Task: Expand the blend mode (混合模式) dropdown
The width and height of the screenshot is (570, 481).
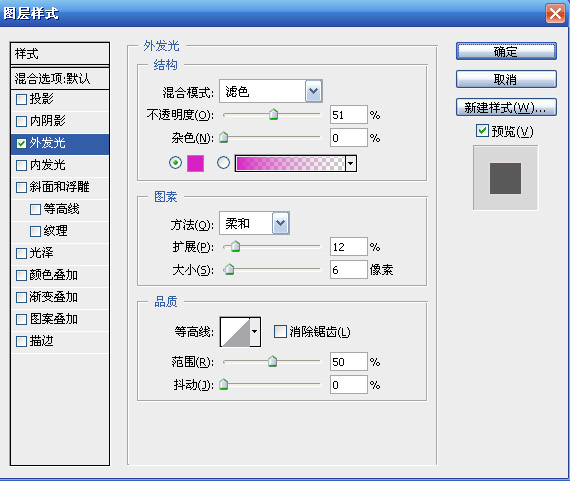Action: (313, 91)
